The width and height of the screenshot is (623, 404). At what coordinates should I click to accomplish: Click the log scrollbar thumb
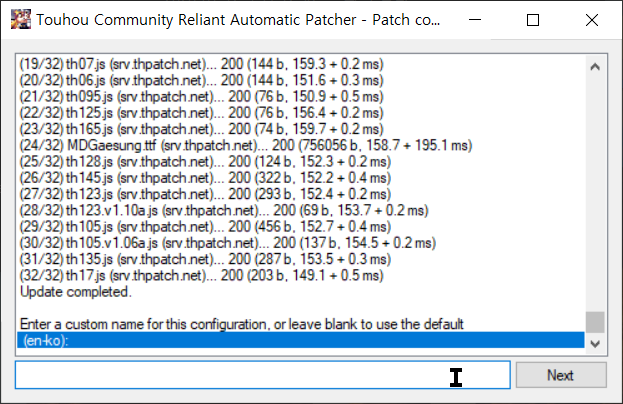point(595,322)
